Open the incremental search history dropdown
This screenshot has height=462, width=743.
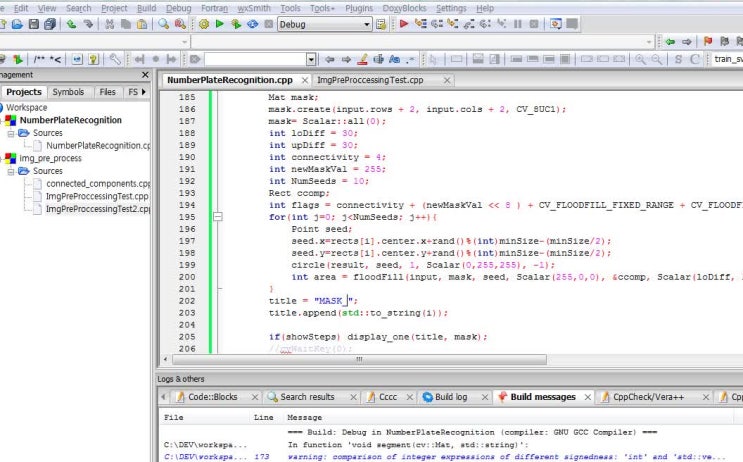[311, 59]
